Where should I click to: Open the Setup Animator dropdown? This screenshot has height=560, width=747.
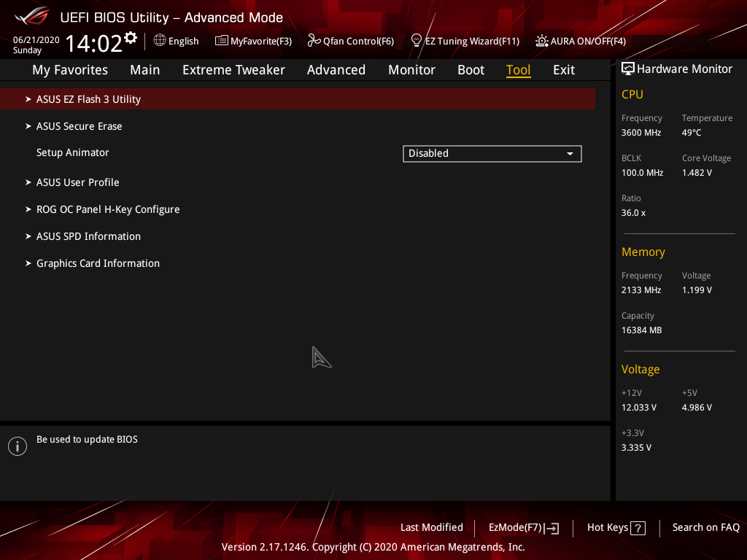(492, 154)
